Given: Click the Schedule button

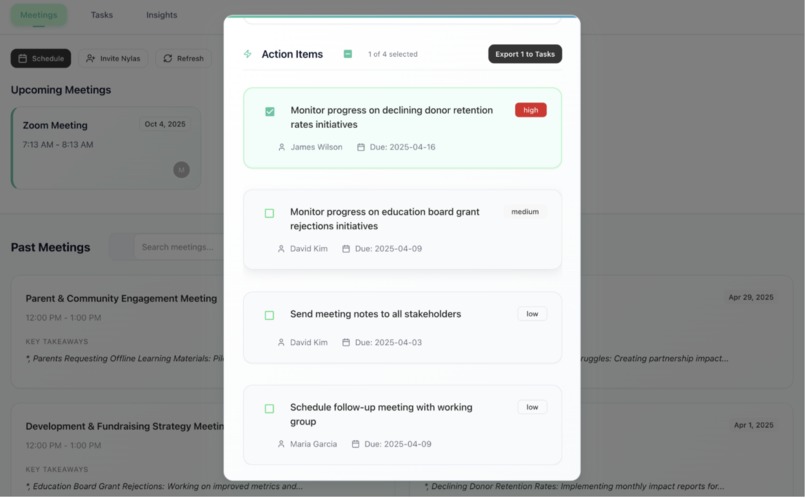Looking at the screenshot, I should pyautogui.click(x=41, y=59).
